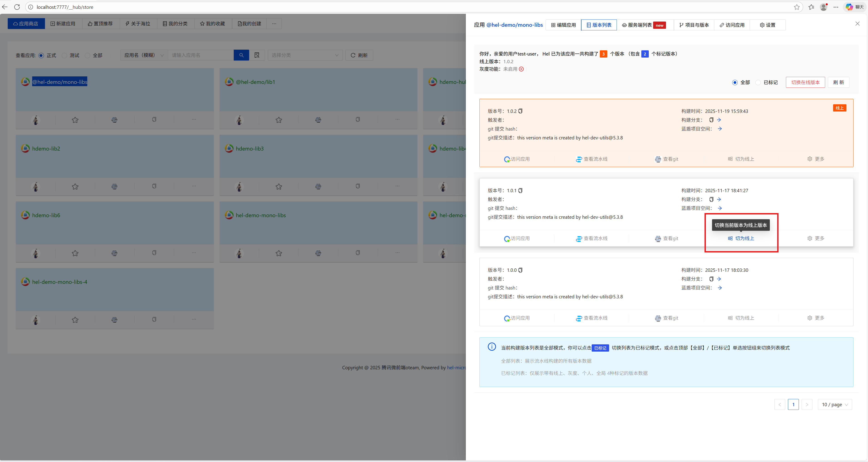
Task: Select 全部 radio in 查看应用 filter
Action: point(88,56)
